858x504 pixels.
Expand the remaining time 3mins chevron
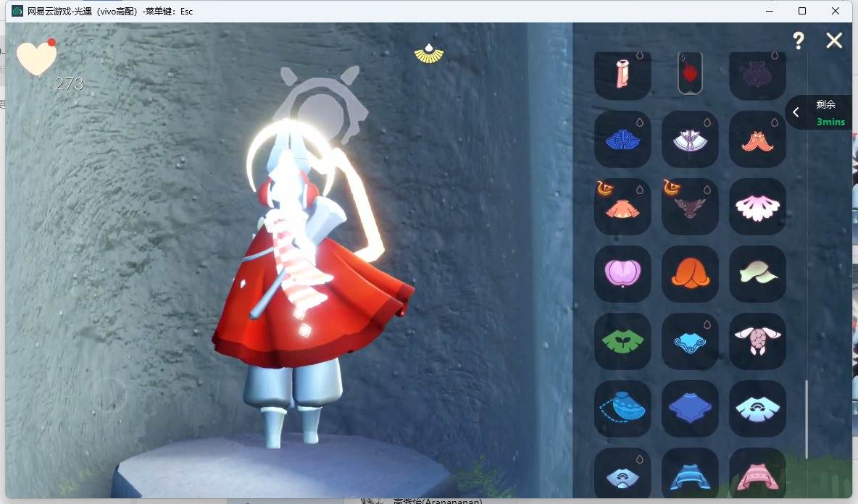(x=796, y=112)
